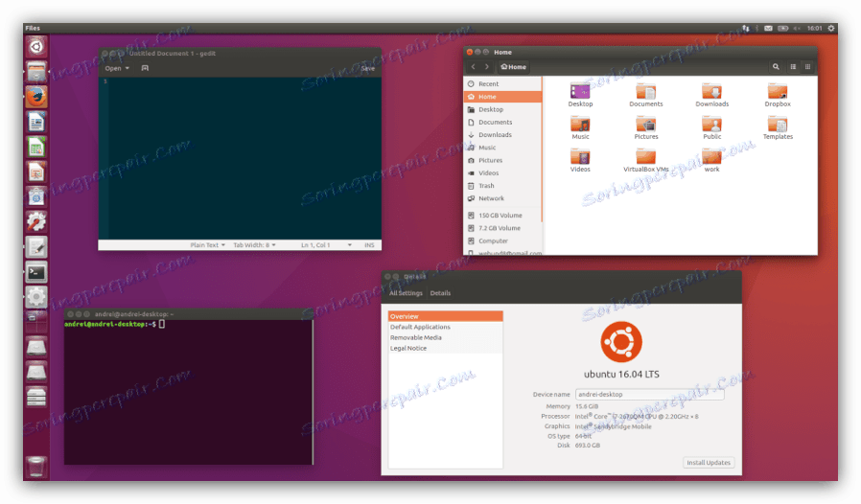Open the Trash from the launcher
861x504 pixels.
36,467
